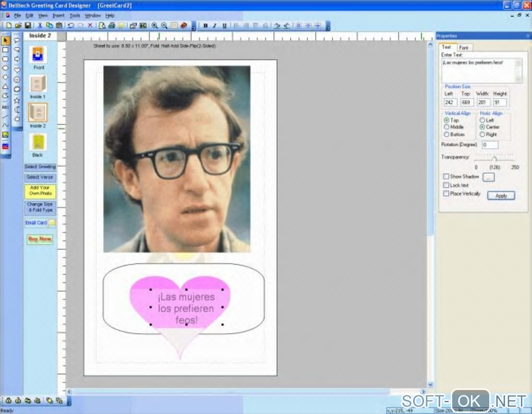This screenshot has width=532, height=414.
Task: Select Right horizontal align radio button
Action: coord(482,135)
